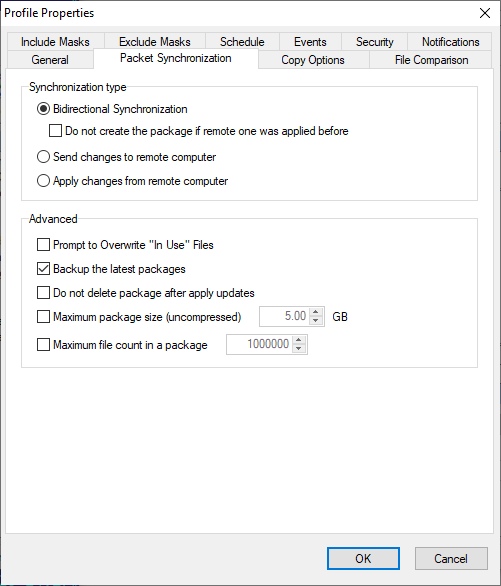Image resolution: width=501 pixels, height=586 pixels.
Task: Decrease file count with down spinner arrow
Action: coord(299,349)
